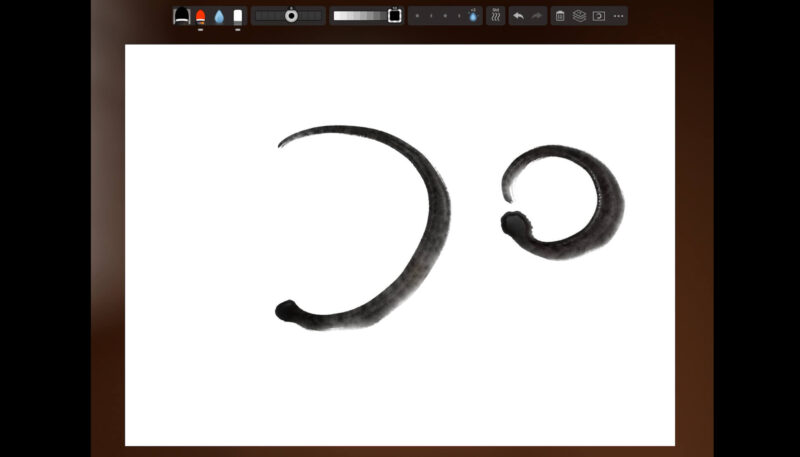Toggle the dry (wavy lines) button
The width and height of the screenshot is (800, 457).
(x=495, y=16)
